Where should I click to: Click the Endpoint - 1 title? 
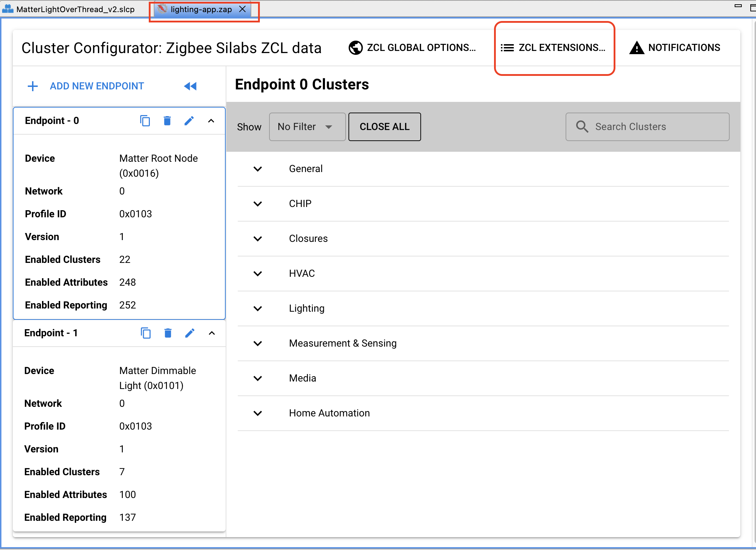[x=51, y=333]
